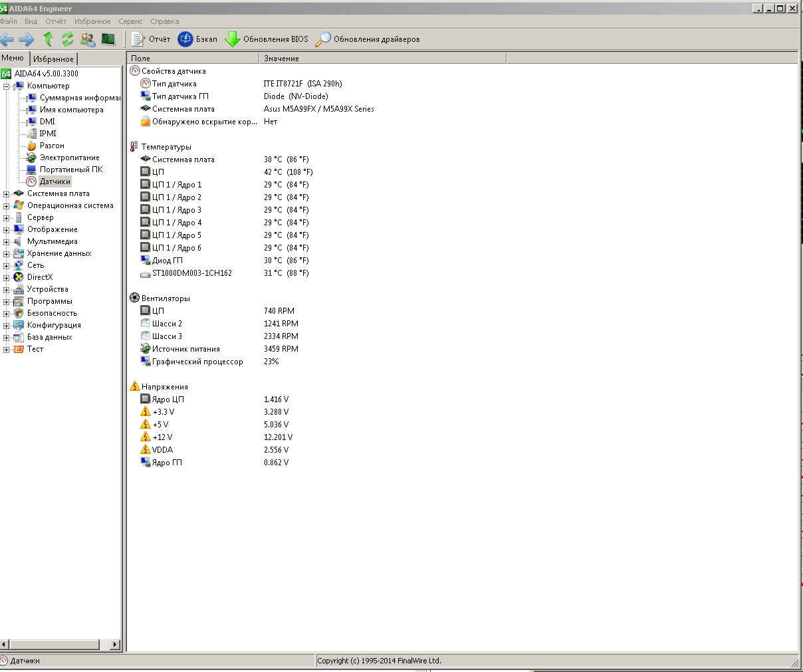Select the VDDA voltage row
Viewport: 803px width, 672px height.
pos(462,450)
